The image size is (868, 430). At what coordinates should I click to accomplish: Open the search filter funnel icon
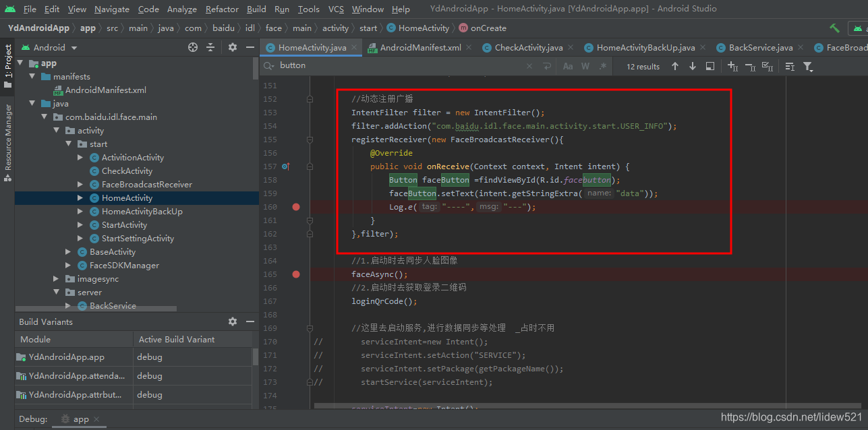(x=808, y=66)
